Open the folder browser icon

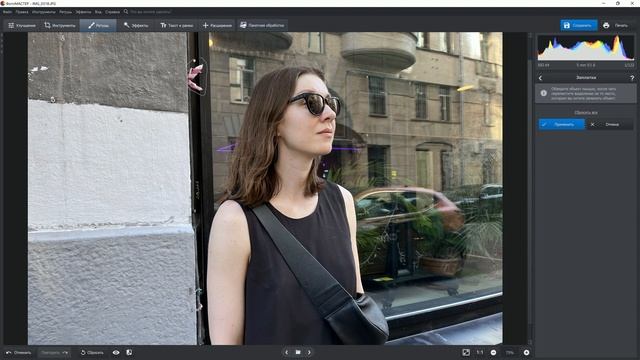pos(298,352)
